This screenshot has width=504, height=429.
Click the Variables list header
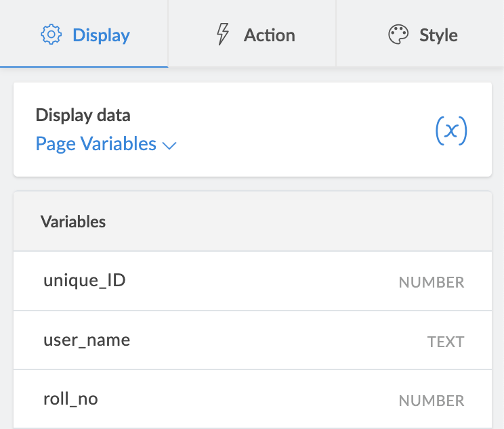[73, 222]
